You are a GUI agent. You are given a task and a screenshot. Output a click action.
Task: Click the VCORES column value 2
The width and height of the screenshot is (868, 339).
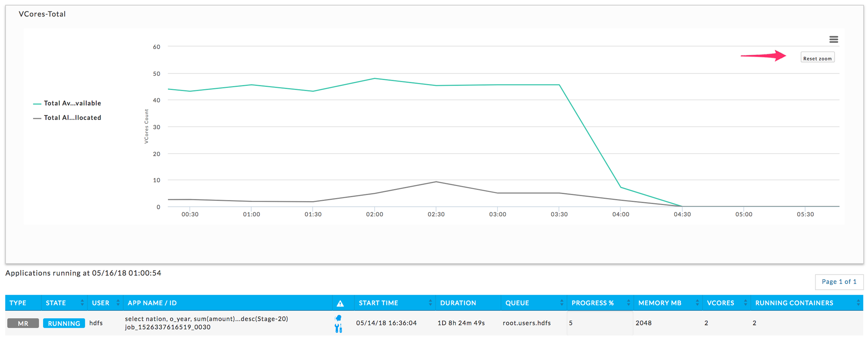706,323
